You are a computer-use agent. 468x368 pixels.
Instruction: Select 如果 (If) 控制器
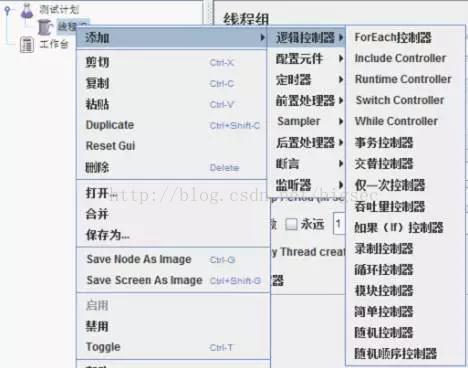(405, 228)
